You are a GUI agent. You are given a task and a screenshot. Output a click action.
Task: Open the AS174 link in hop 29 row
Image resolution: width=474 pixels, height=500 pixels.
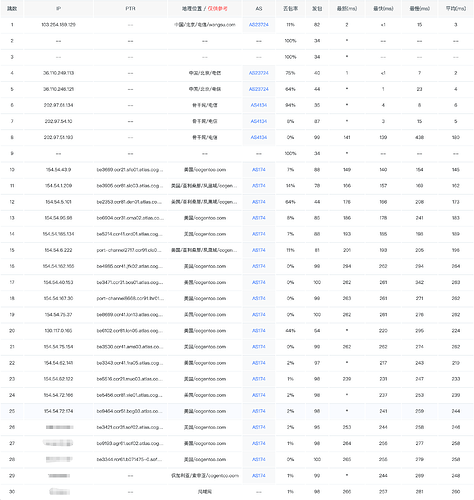pyautogui.click(x=259, y=476)
